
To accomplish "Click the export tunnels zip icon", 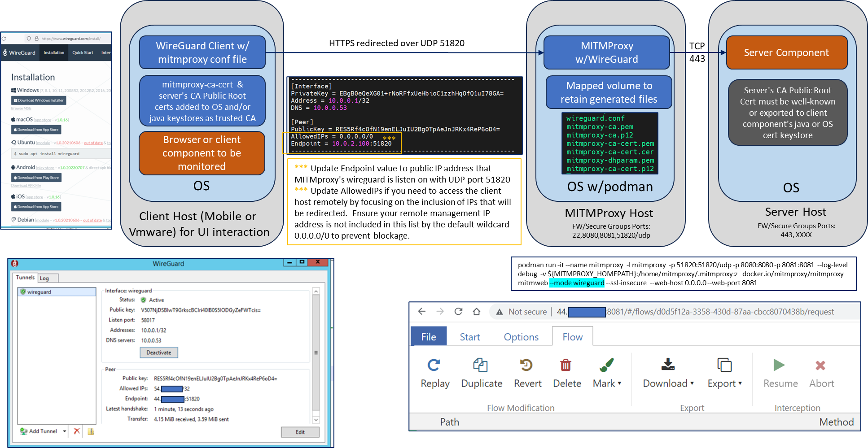I will [91, 431].
